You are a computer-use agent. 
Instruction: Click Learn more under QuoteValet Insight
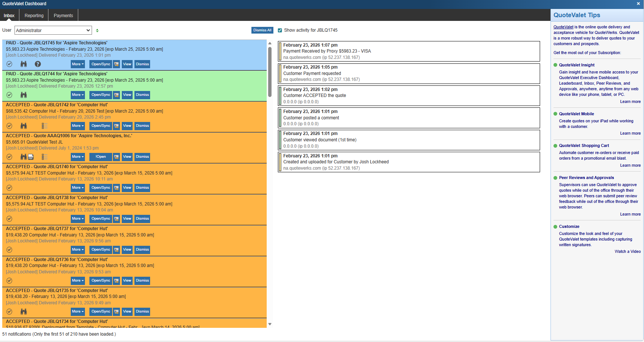(630, 102)
